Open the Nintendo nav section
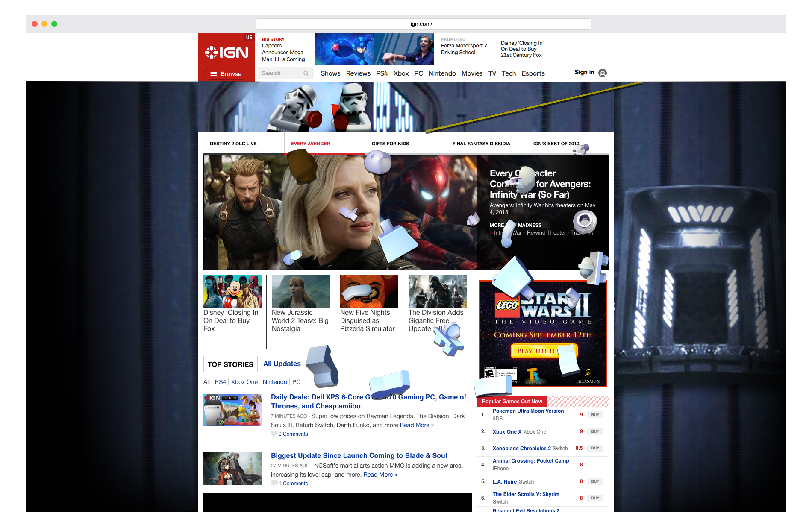This screenshot has width=812, height=522. pyautogui.click(x=442, y=73)
